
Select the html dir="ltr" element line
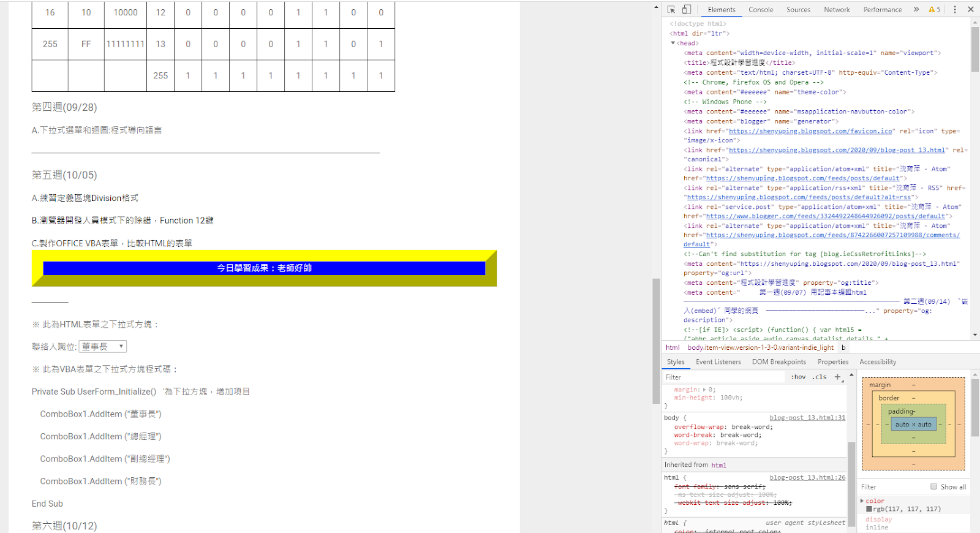(699, 34)
